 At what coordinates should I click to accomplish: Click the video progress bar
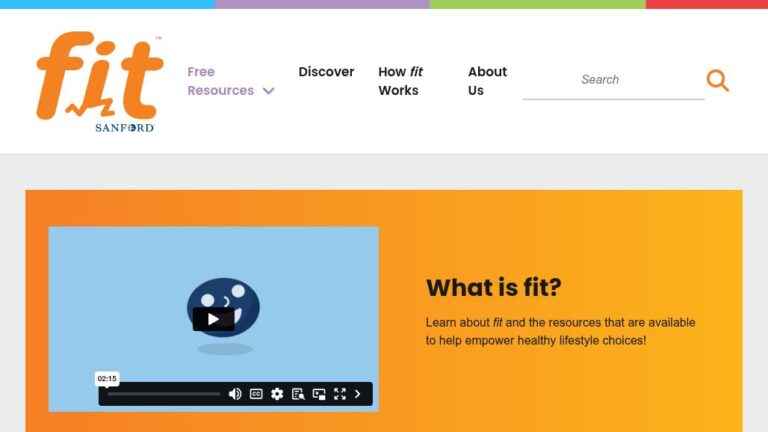point(164,394)
